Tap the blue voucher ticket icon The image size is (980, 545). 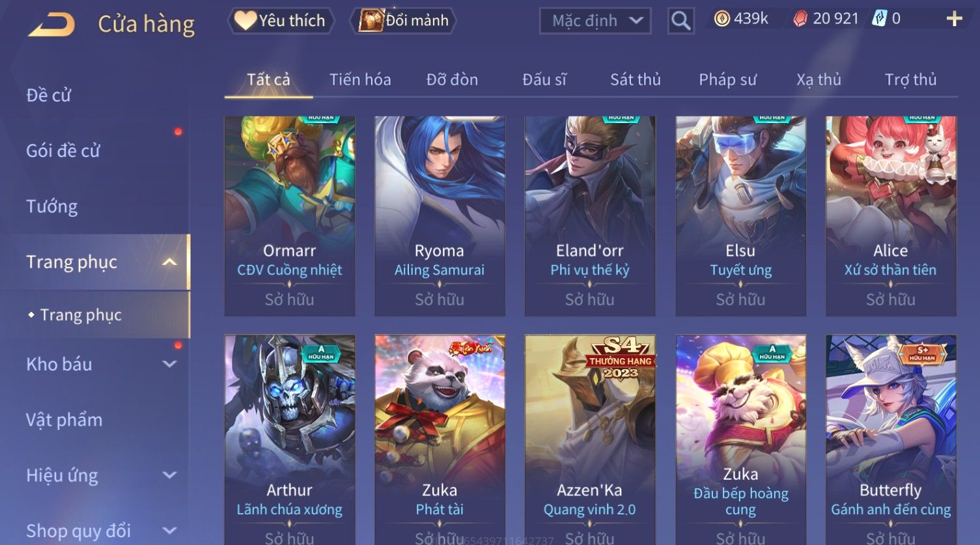point(879,19)
